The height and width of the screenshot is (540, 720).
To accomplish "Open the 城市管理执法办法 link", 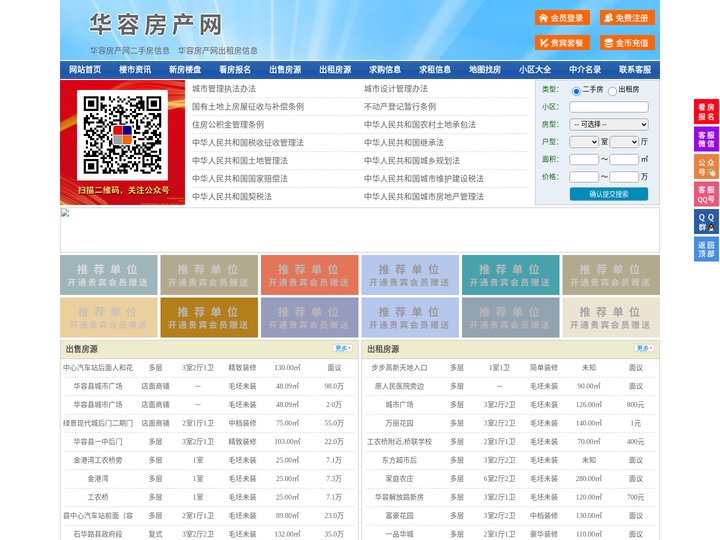I will [224, 89].
